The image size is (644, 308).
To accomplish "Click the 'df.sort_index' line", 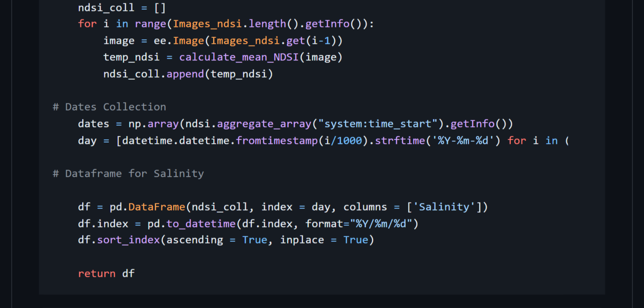I will (x=226, y=240).
